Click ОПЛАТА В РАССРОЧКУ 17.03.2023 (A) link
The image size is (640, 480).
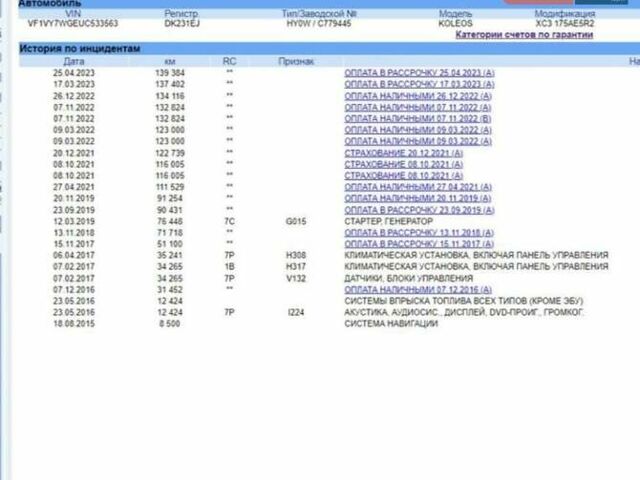tap(418, 85)
